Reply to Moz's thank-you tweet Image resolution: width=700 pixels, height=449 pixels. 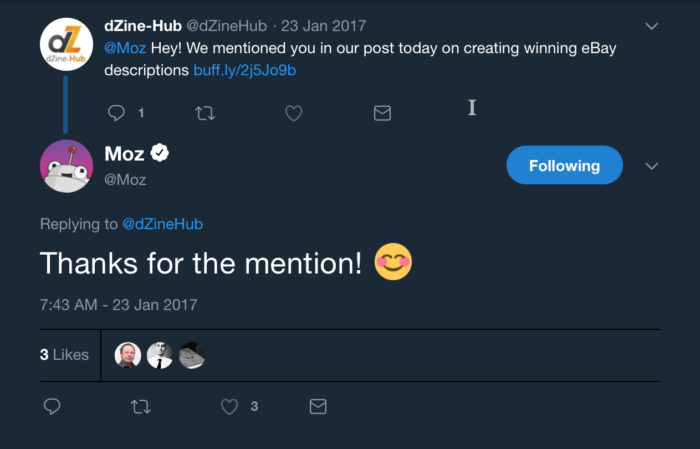click(x=53, y=406)
